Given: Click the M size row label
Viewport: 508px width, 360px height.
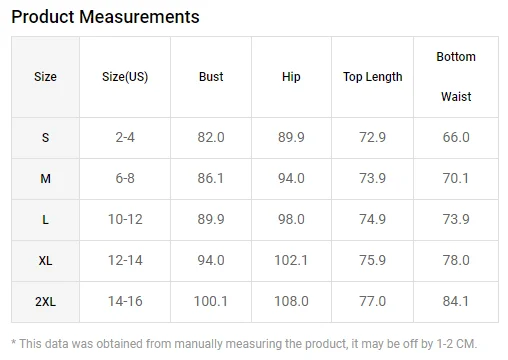Looking at the screenshot, I should point(45,179).
